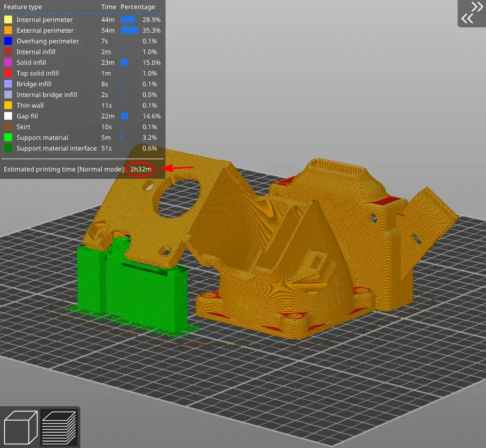486x448 pixels.
Task: Select the Overhang perimeter label
Action: point(48,41)
